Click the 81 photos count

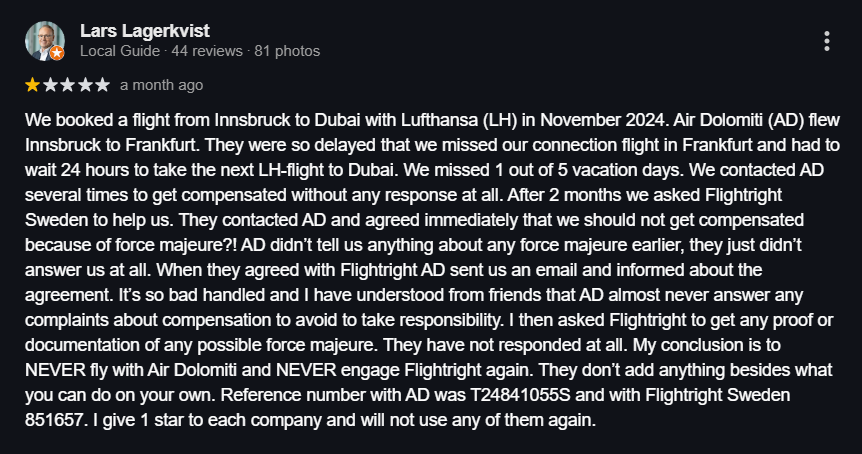coord(287,51)
